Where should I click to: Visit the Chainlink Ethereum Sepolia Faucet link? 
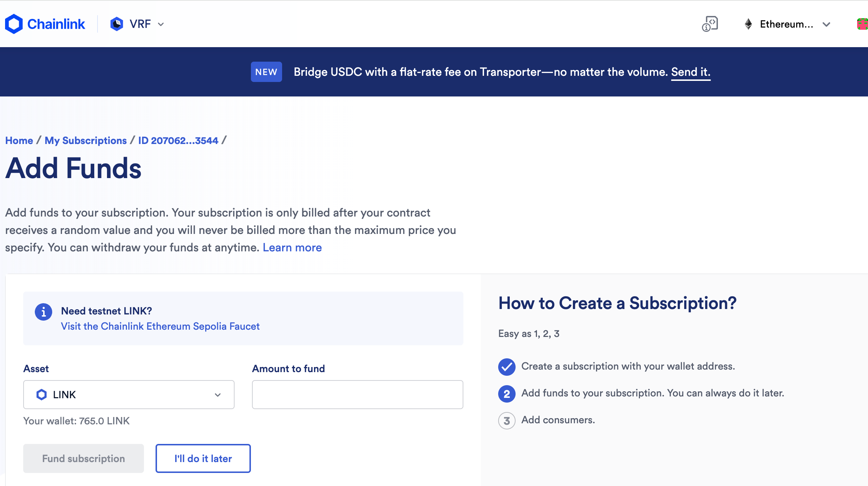(x=160, y=326)
